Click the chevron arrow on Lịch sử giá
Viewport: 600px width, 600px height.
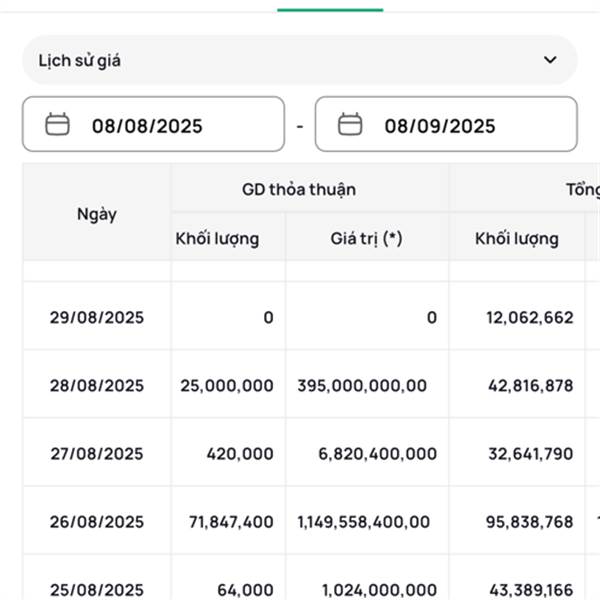(x=550, y=60)
